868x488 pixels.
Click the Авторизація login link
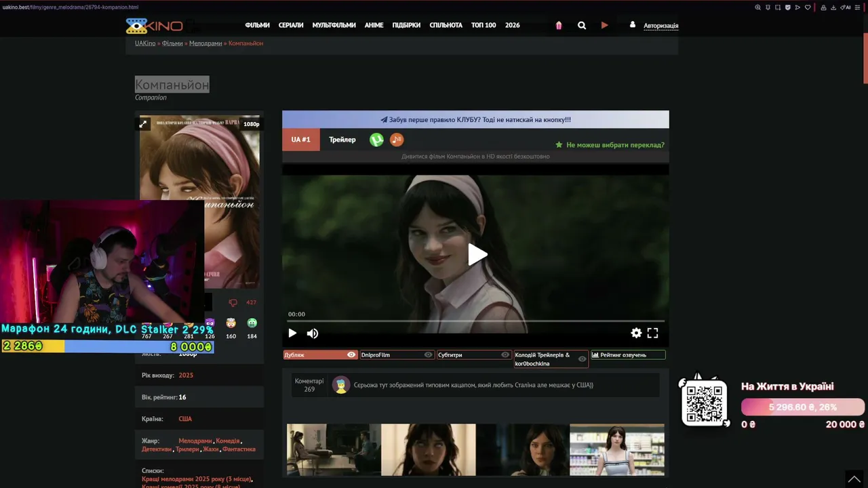click(660, 26)
